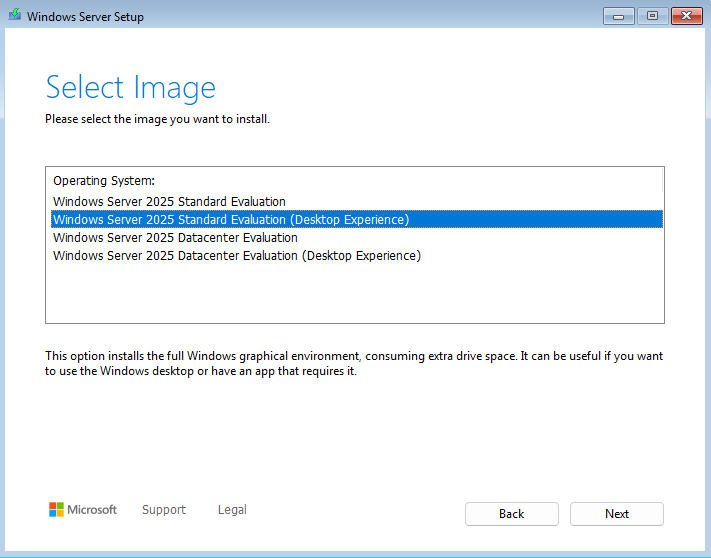Click the Microsoft wordmark text

click(92, 510)
